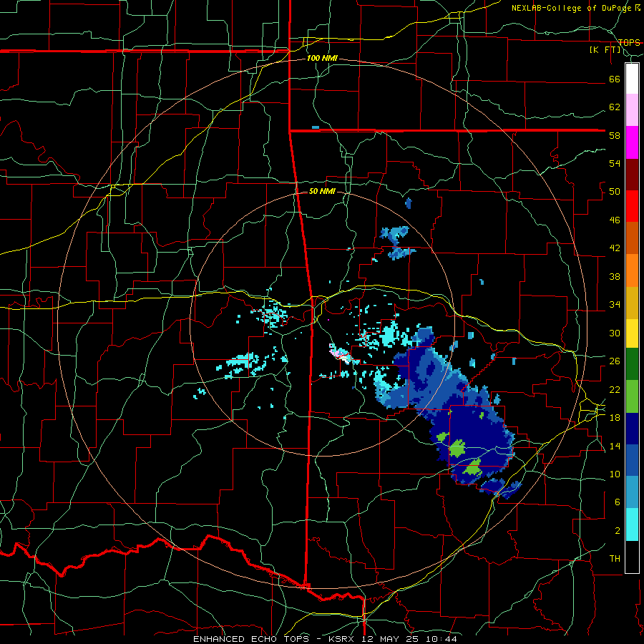This screenshot has height=644, width=644.
Task: Select the white swatch in the tops legend
Action: pos(632,79)
